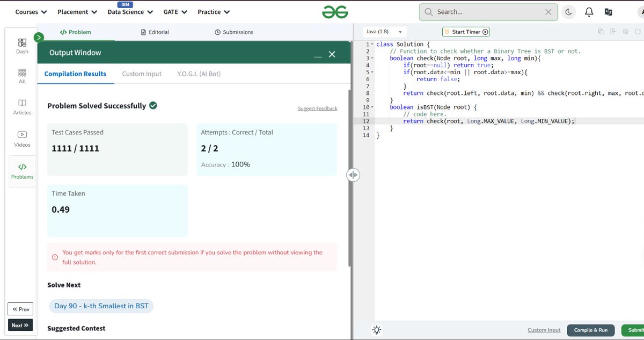Image resolution: width=644 pixels, height=340 pixels.
Task: Open the GeeksforGeeks logo home link
Action: click(335, 12)
